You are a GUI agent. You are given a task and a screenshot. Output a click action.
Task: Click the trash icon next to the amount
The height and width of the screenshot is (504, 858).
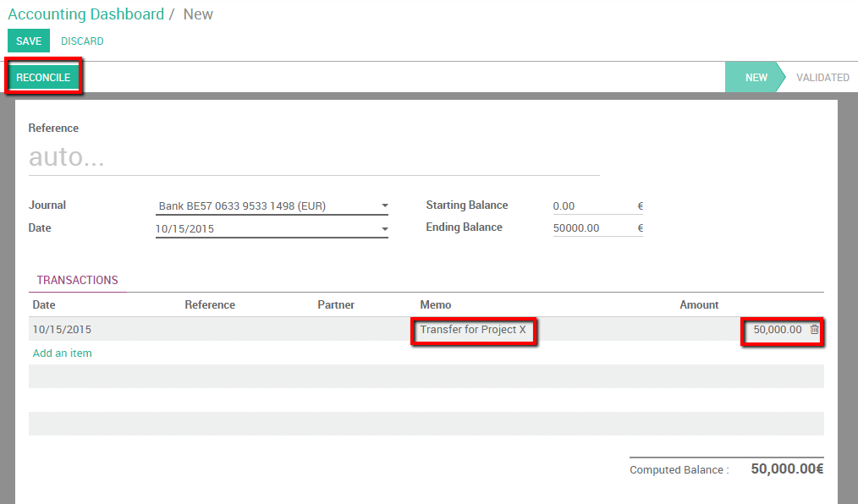point(814,330)
